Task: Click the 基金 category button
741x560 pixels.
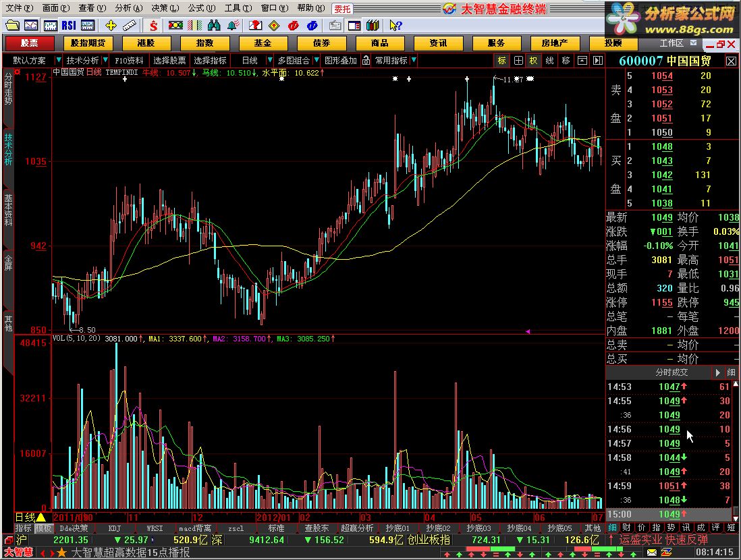Action: [x=263, y=43]
